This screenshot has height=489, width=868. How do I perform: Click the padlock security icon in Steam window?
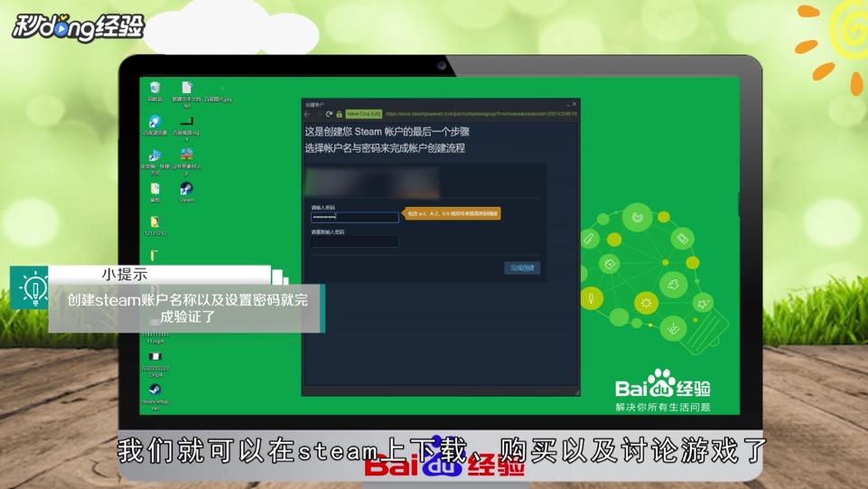pyautogui.click(x=340, y=114)
